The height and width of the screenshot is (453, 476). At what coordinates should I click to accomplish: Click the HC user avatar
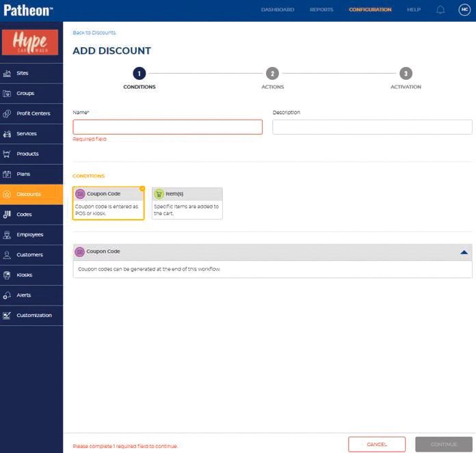[x=464, y=10]
